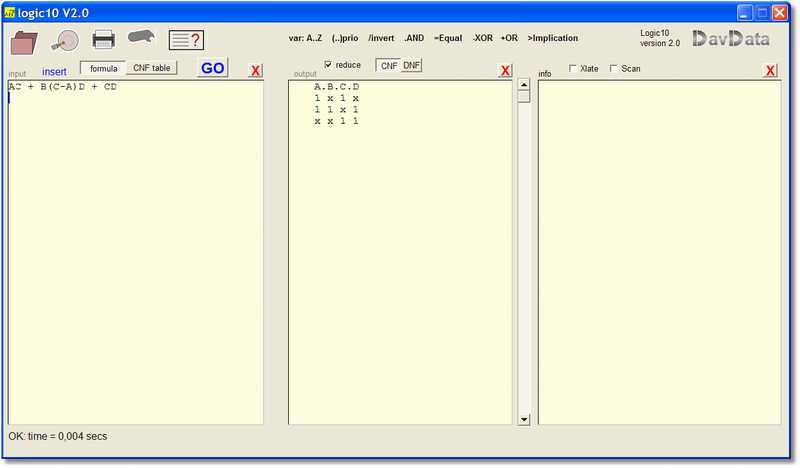Click the 'var: A..Z' syntax hint

click(x=305, y=38)
